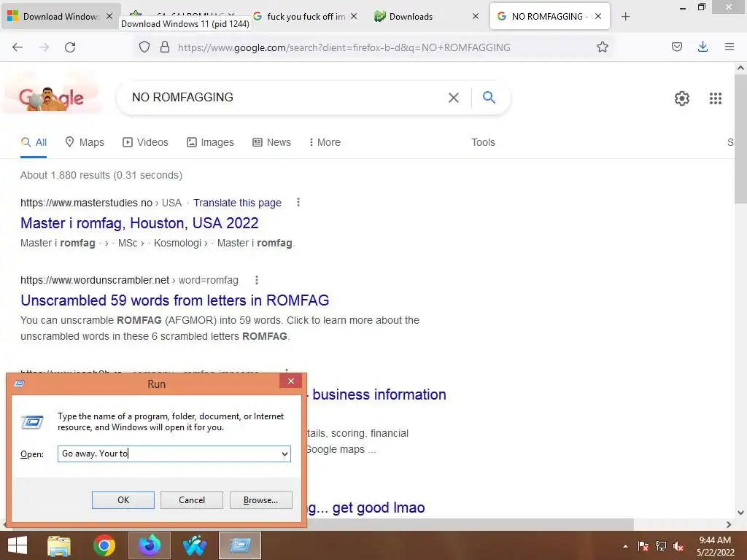Click the About 1,880 results text

tap(101, 175)
